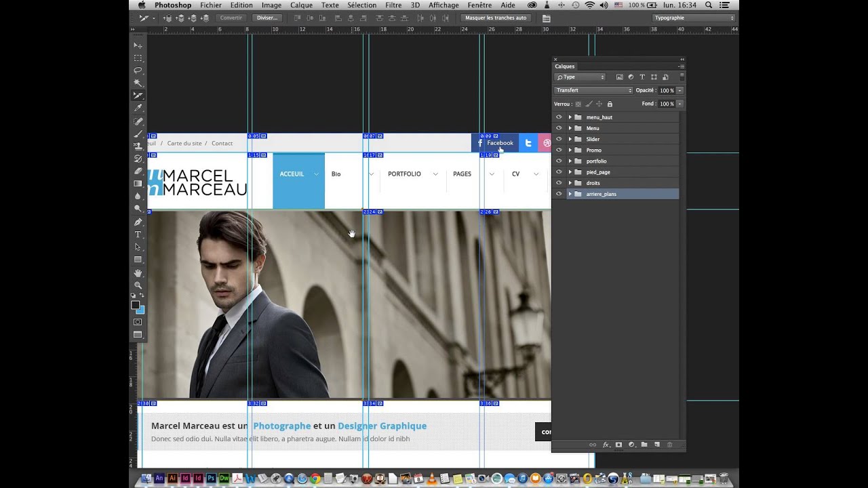Select the Rectangle shape tool
Image resolution: width=868 pixels, height=488 pixels.
coord(138,260)
